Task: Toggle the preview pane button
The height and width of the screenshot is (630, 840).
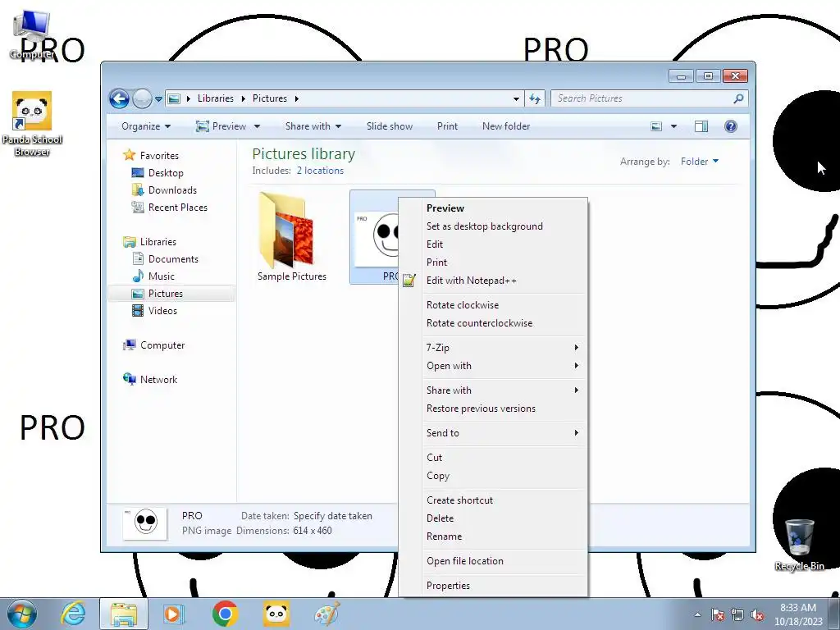Action: point(701,126)
